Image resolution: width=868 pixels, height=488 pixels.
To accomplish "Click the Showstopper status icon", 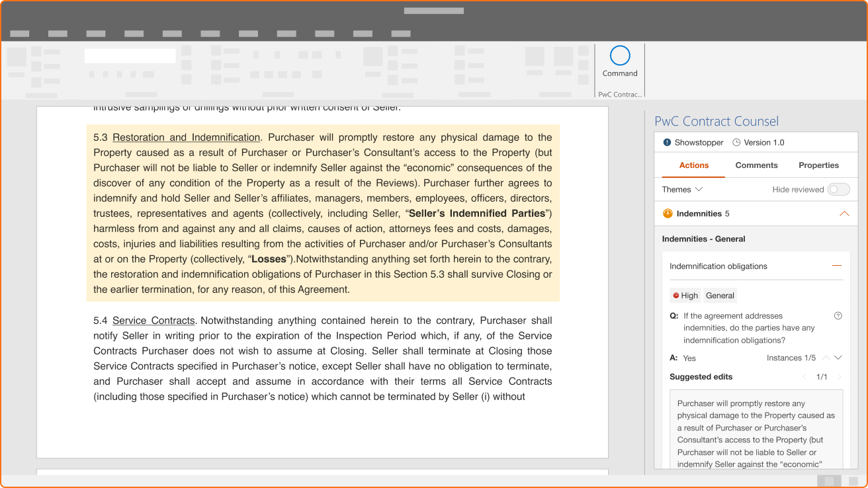I will click(667, 143).
